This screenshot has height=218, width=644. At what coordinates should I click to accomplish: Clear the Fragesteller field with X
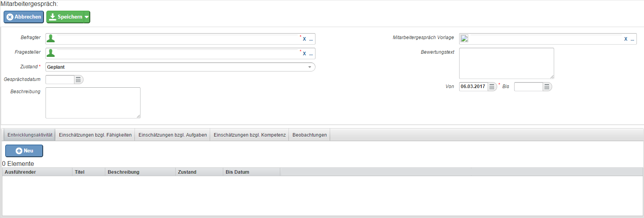coord(304,54)
